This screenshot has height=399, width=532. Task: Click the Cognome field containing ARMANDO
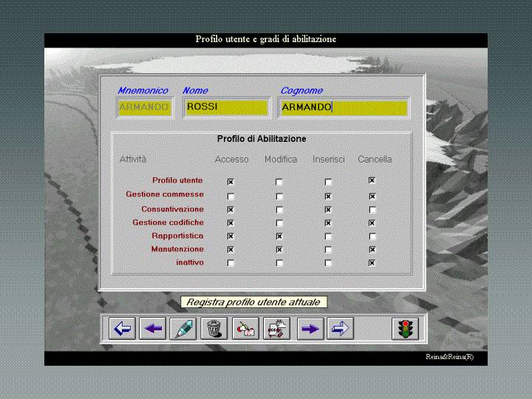point(344,108)
